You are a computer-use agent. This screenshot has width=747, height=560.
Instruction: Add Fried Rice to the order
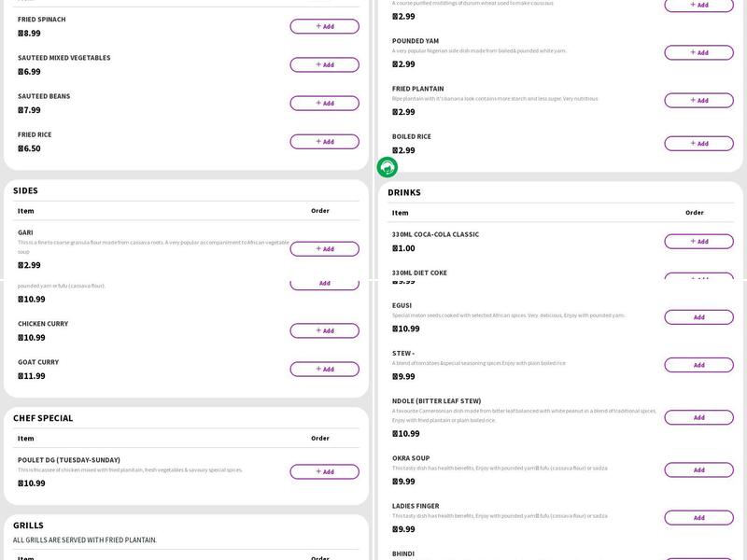pos(324,142)
